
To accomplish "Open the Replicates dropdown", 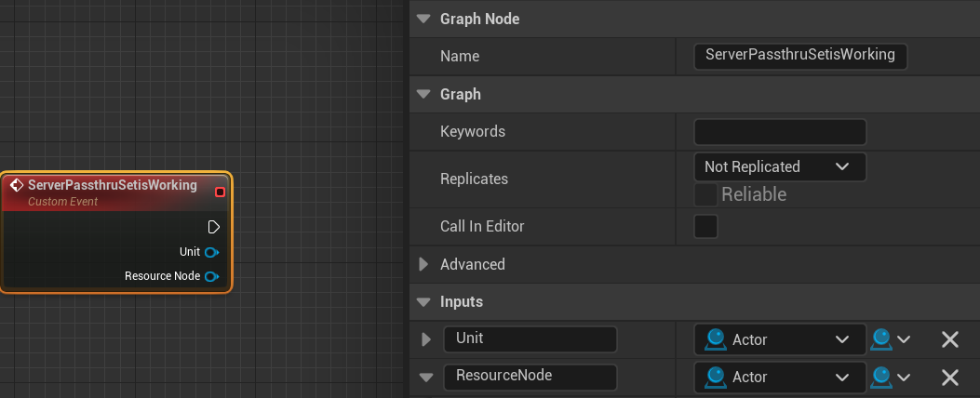I will 779,167.
